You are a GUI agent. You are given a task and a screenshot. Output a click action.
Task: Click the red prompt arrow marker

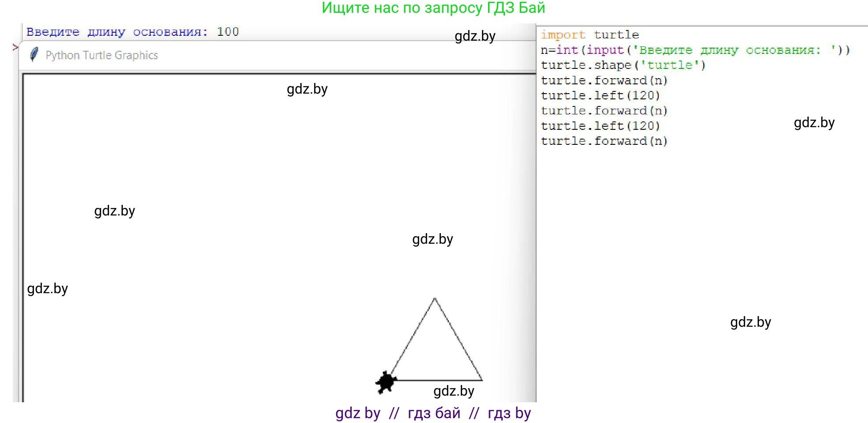point(15,47)
